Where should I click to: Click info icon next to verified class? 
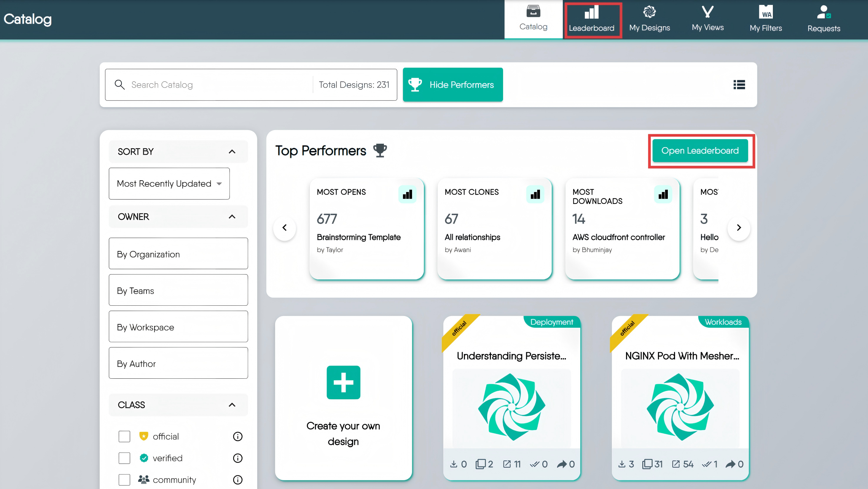(x=237, y=458)
